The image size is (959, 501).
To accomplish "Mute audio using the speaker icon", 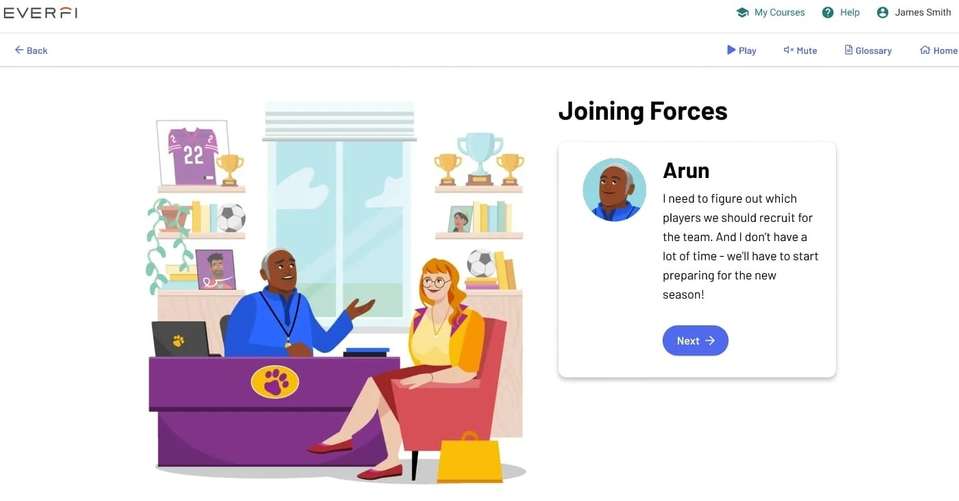I will point(788,50).
